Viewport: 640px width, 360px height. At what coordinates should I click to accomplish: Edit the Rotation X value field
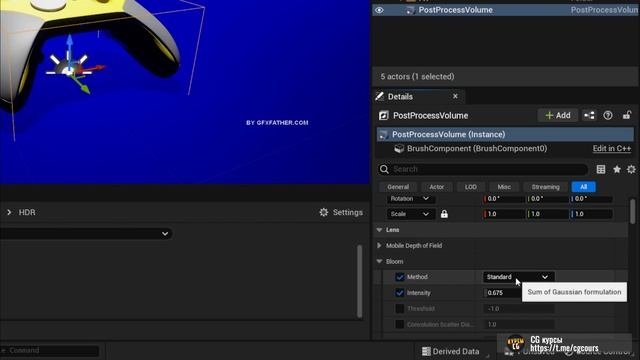(x=504, y=199)
